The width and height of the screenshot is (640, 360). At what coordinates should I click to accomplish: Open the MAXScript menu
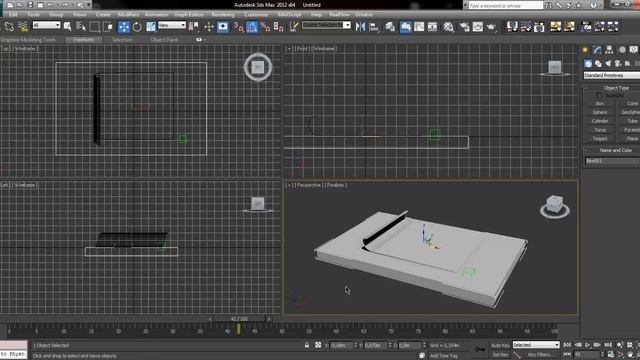(289, 15)
